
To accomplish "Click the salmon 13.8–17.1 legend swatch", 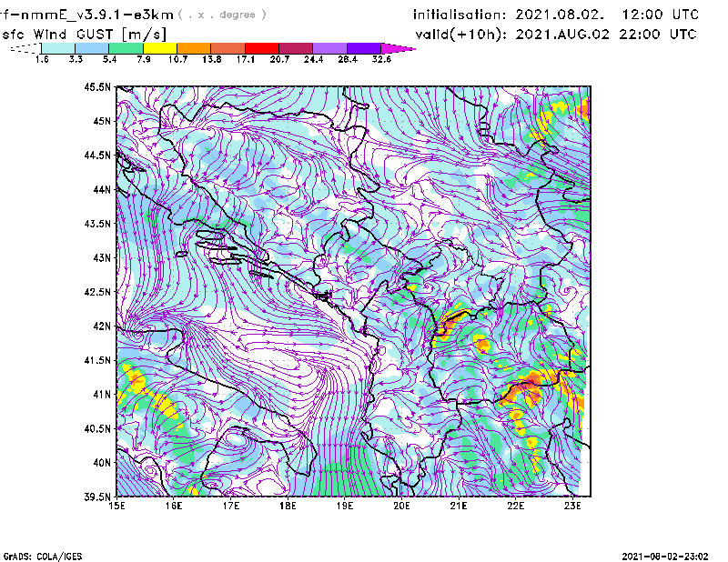I will point(228,48).
